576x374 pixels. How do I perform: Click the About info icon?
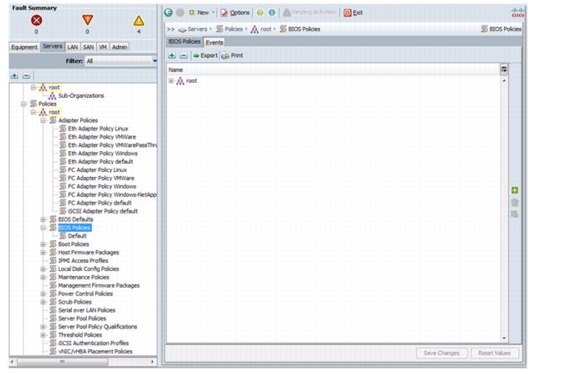[272, 12]
